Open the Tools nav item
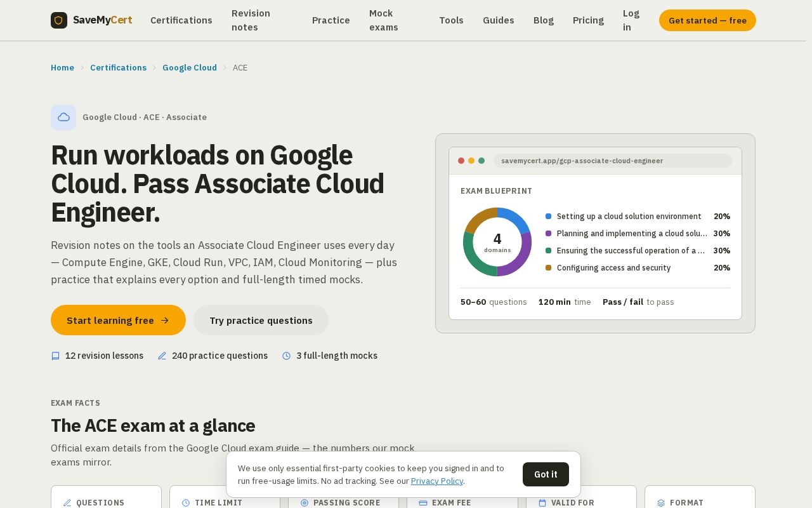Screen dimensions: 812x508 tap(451, 20)
